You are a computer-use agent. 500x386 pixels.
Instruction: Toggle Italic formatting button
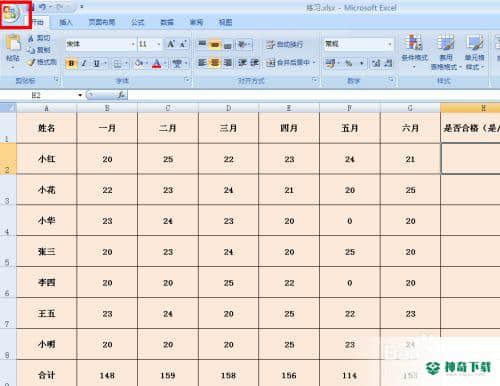[x=84, y=63]
